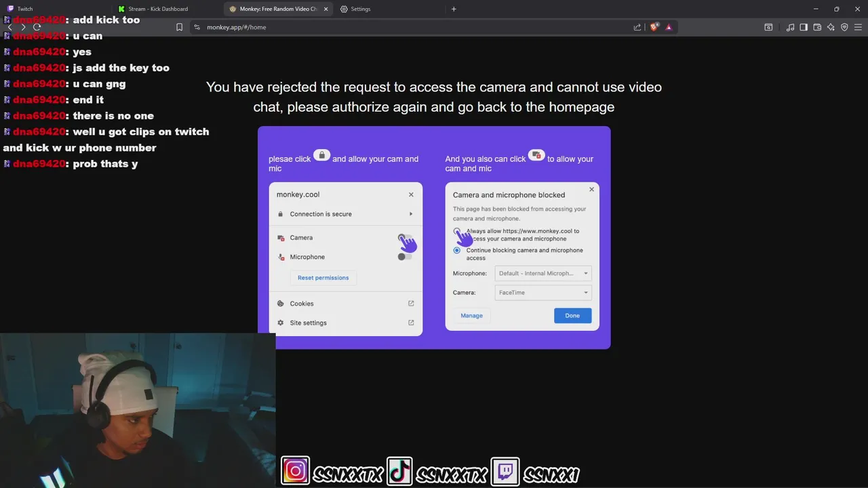Open the Site settings external link icon
868x488 pixels.
[x=411, y=323]
